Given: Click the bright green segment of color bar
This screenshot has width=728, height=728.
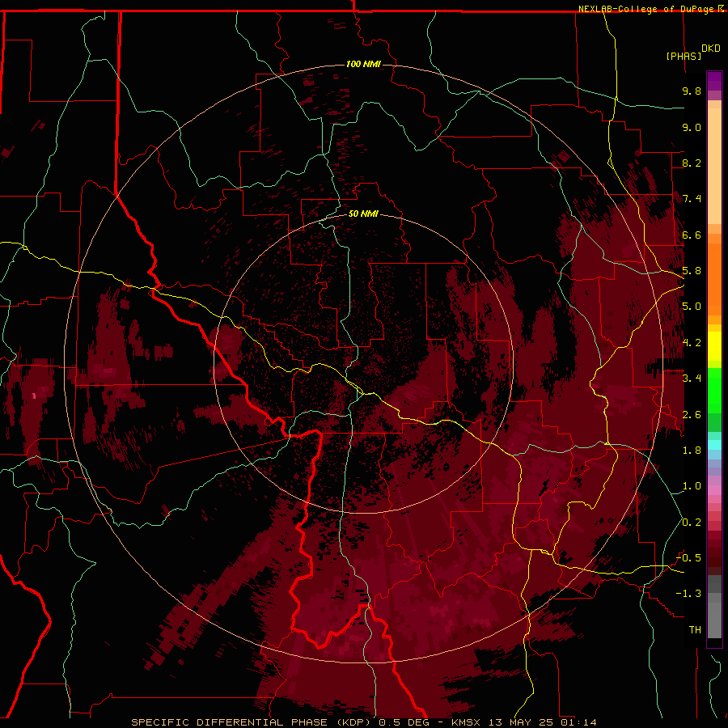Looking at the screenshot, I should coord(714,391).
